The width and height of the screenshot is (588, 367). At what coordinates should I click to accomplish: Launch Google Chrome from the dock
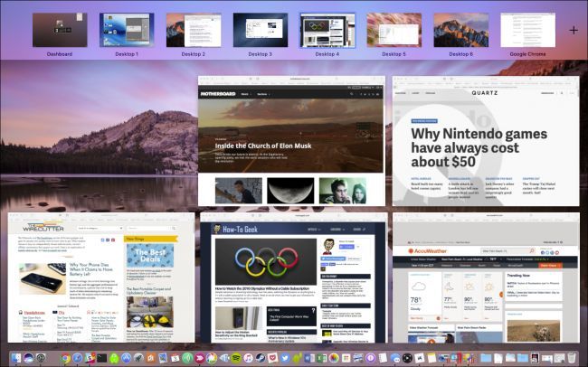point(65,358)
